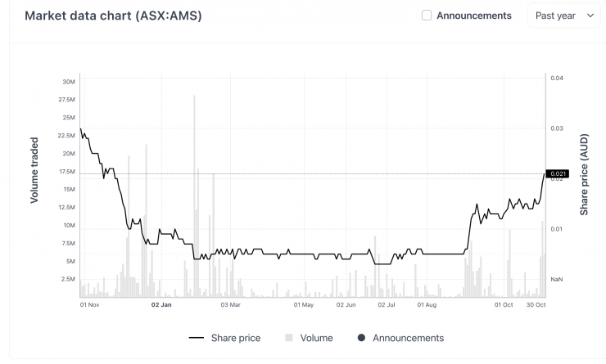Click the bold 02 Jan date label
This screenshot has width=606, height=364.
[x=161, y=305]
